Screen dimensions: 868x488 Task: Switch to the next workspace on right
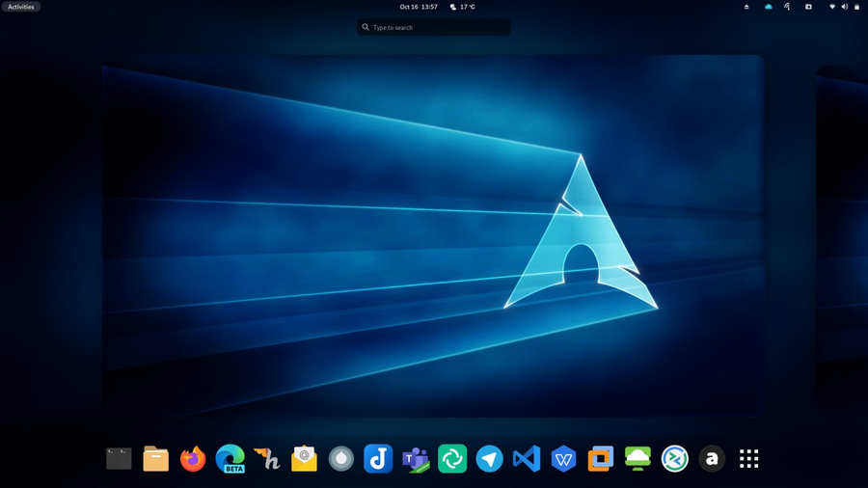coord(842,235)
